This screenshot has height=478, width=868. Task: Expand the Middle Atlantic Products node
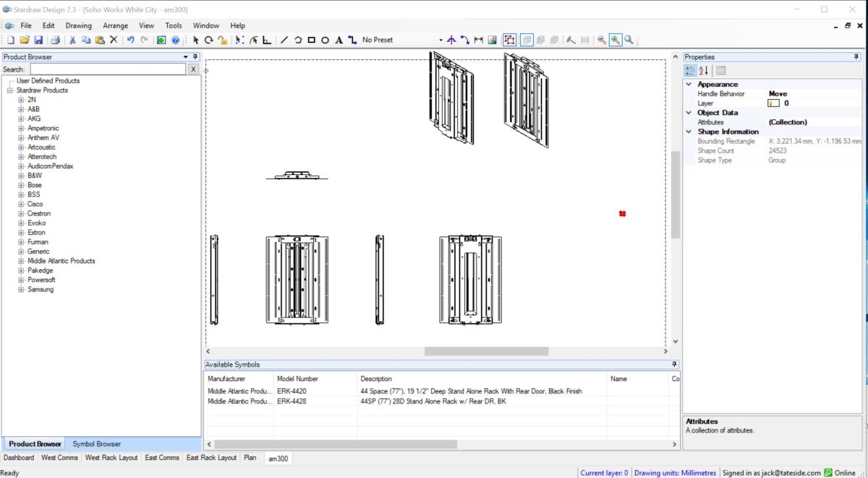22,261
